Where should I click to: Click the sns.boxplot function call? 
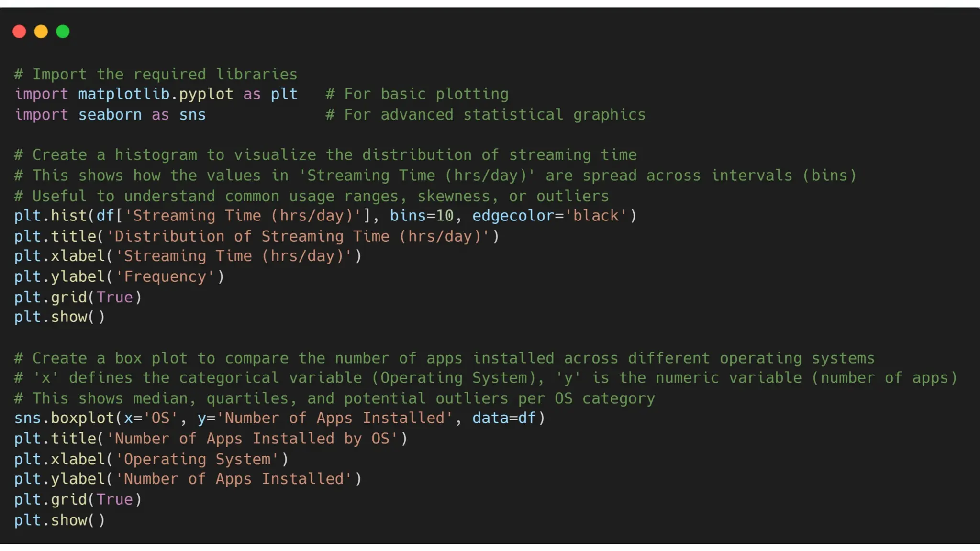64,418
